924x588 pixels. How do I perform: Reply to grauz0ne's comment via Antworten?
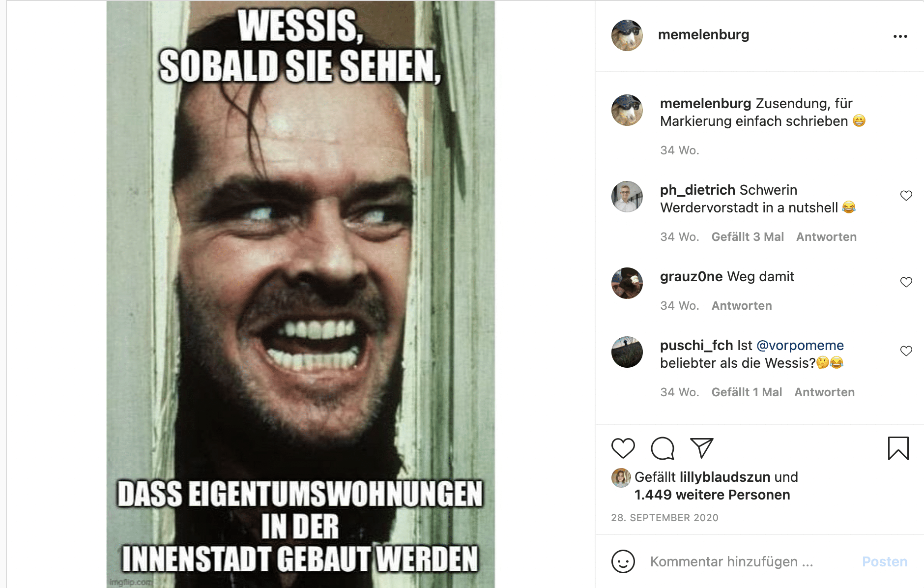742,306
